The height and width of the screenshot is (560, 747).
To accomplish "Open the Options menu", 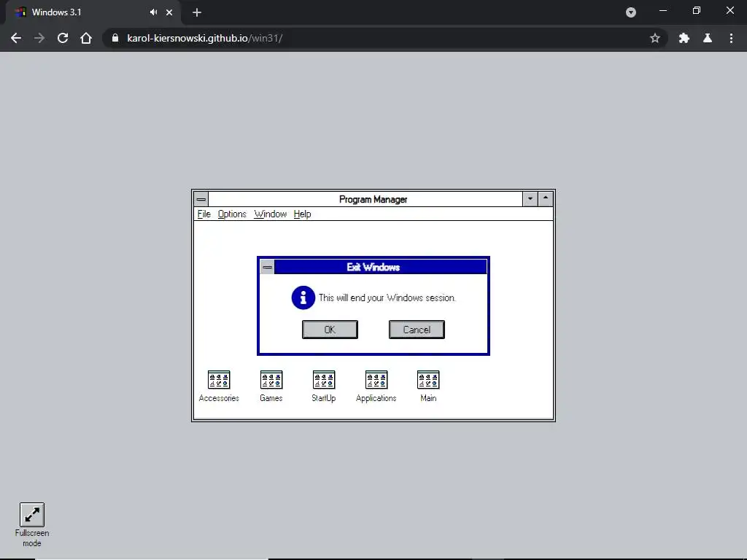I will pos(232,214).
